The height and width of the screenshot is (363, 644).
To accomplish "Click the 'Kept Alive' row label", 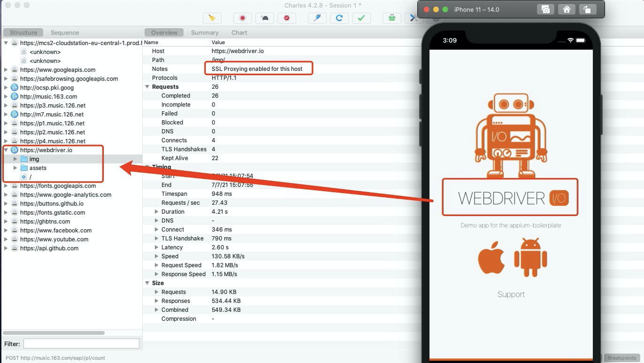I will click(x=175, y=158).
